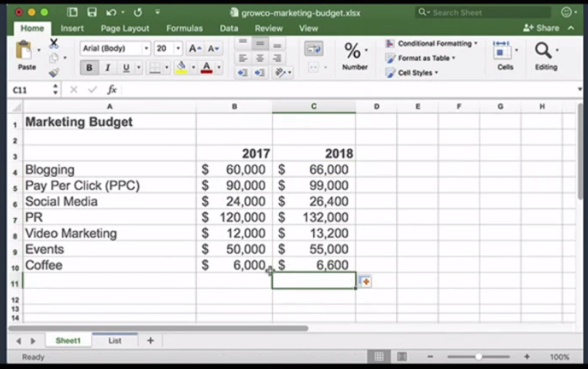588x369 pixels.
Task: Cut selection with scissors icon
Action: coord(53,44)
